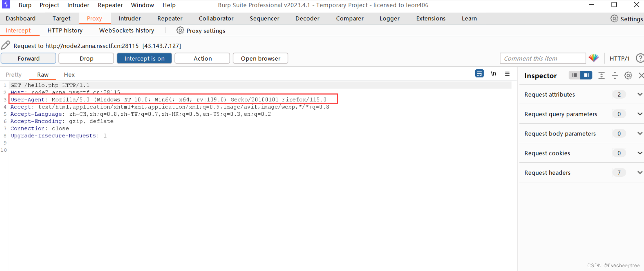Collapse all Inspector sections via the icon
This screenshot has width=644, height=271.
pos(615,76)
